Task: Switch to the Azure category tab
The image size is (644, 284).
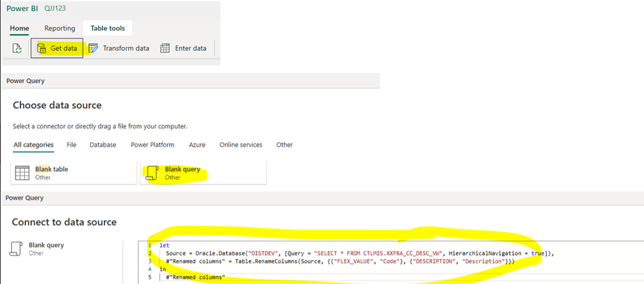Action: click(197, 145)
